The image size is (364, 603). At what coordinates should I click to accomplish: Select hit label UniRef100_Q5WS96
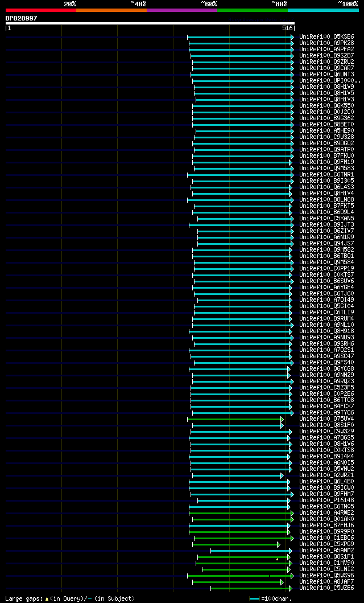(327, 575)
